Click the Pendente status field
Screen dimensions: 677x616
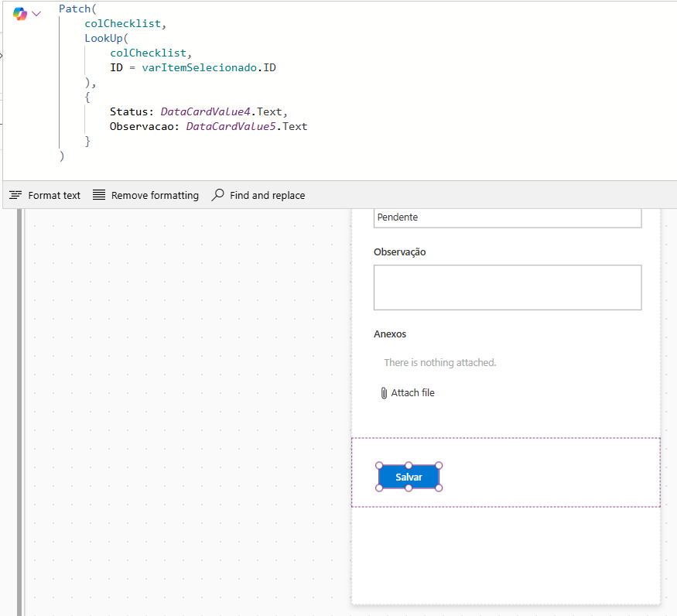pos(507,217)
